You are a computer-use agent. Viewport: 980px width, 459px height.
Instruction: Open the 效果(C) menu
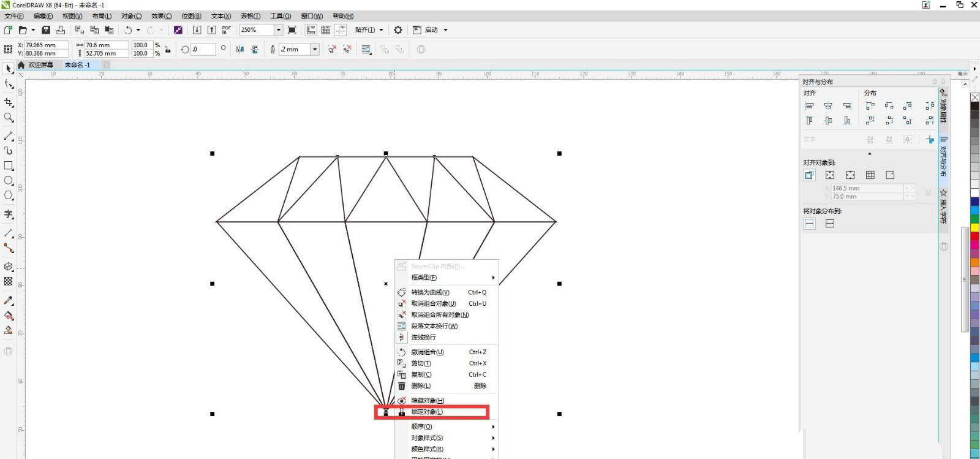[161, 16]
